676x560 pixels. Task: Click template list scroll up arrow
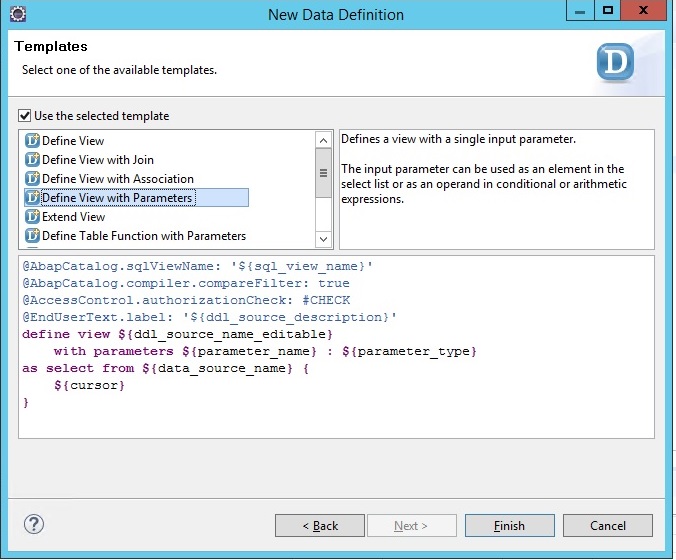coord(323,140)
